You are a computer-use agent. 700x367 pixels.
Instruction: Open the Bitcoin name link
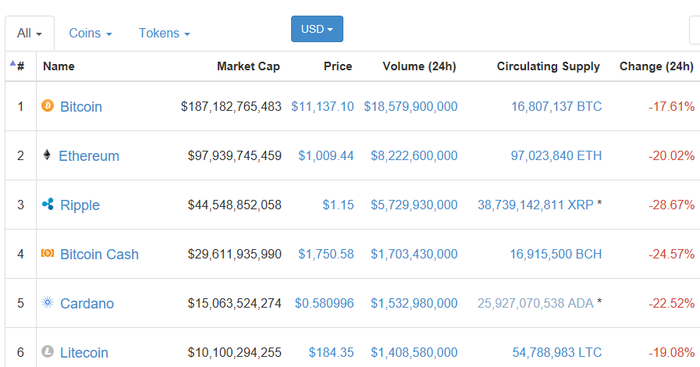pyautogui.click(x=81, y=107)
